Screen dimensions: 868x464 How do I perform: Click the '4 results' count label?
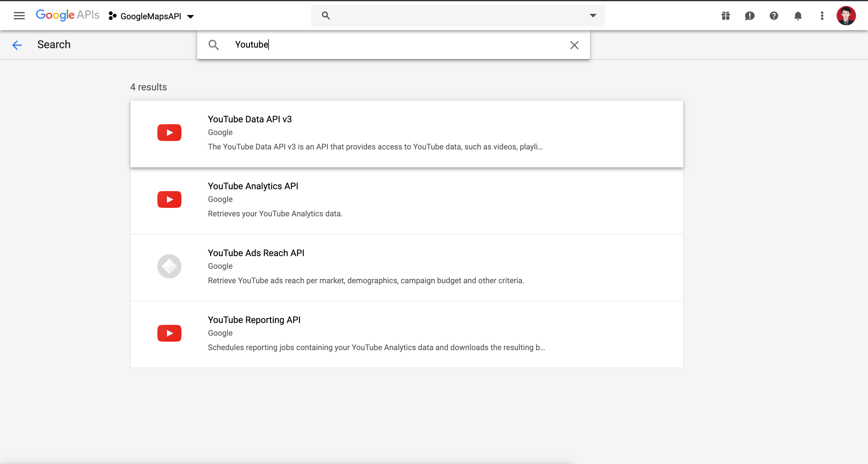click(x=148, y=87)
